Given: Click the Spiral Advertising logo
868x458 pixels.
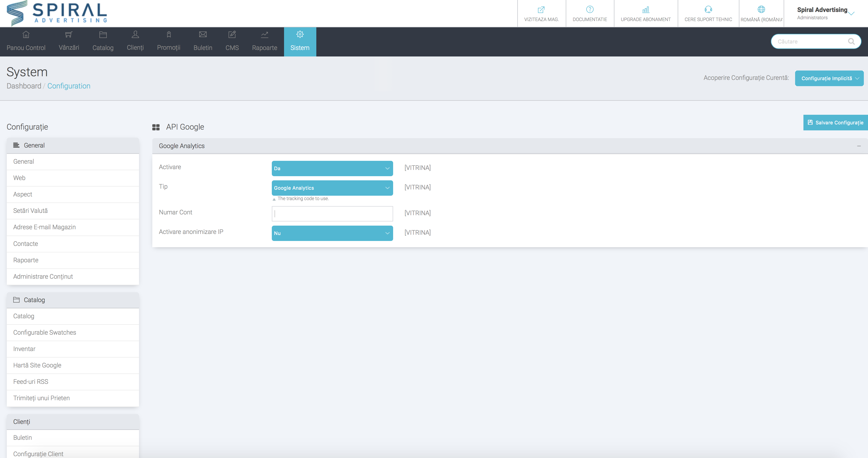Looking at the screenshot, I should (x=56, y=13).
